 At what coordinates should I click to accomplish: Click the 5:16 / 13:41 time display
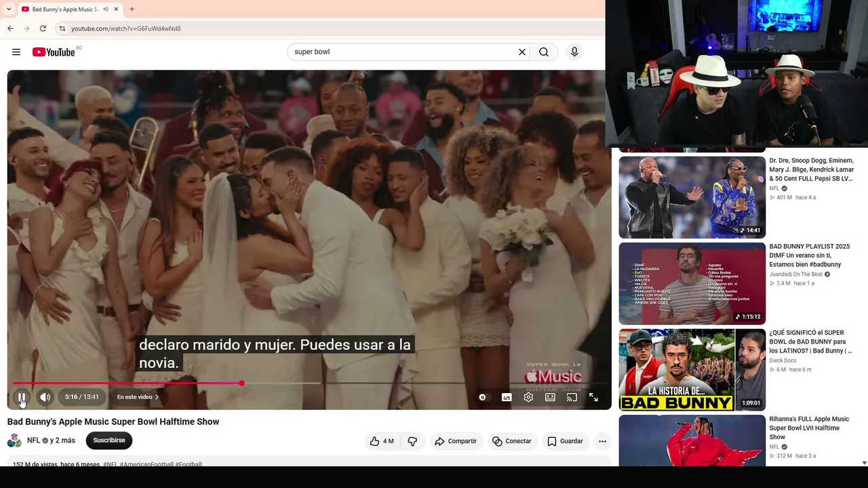[x=82, y=397]
